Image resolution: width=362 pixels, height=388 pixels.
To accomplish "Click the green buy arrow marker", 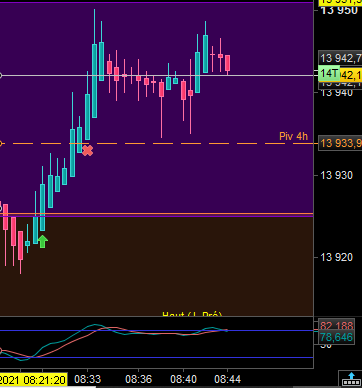I will click(42, 241).
